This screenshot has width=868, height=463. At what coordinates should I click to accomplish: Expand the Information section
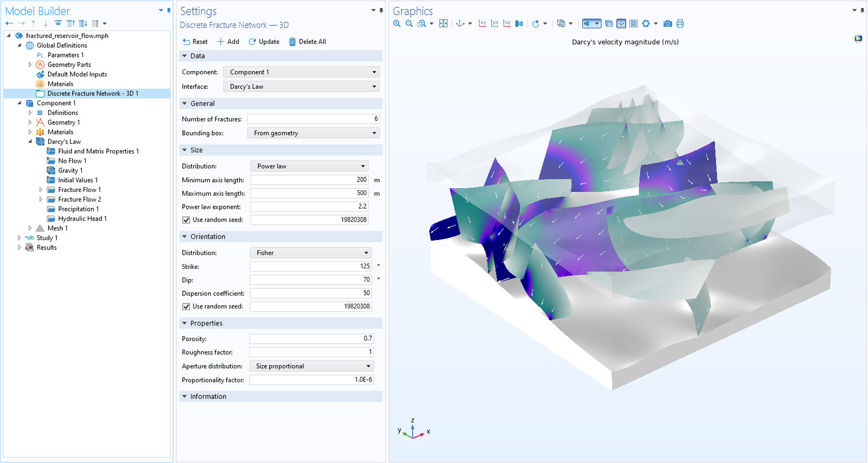[208, 397]
